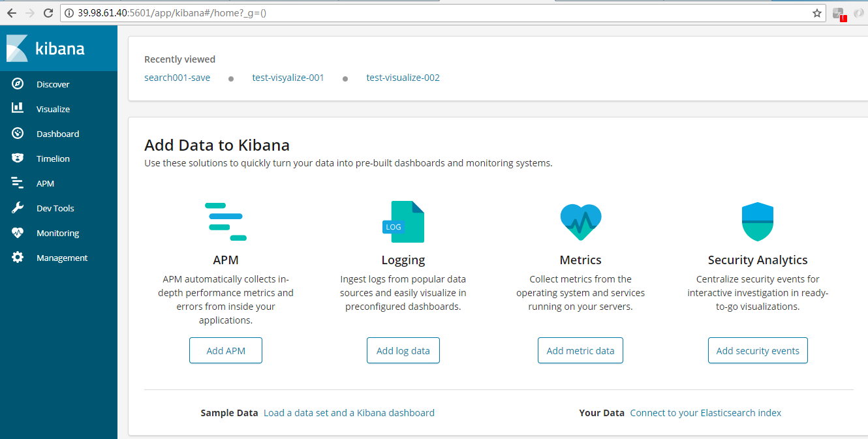868x439 pixels.
Task: Click the Add log data button
Action: pos(403,350)
